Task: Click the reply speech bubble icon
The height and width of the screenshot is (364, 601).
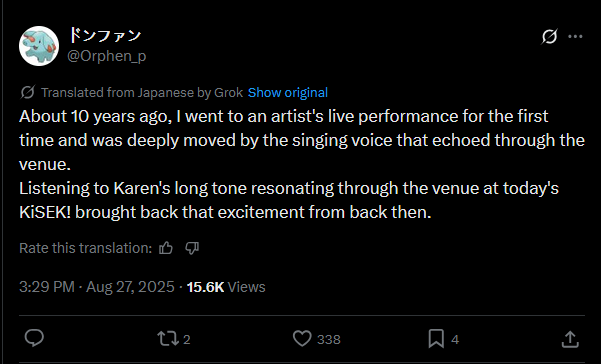Action: point(34,339)
